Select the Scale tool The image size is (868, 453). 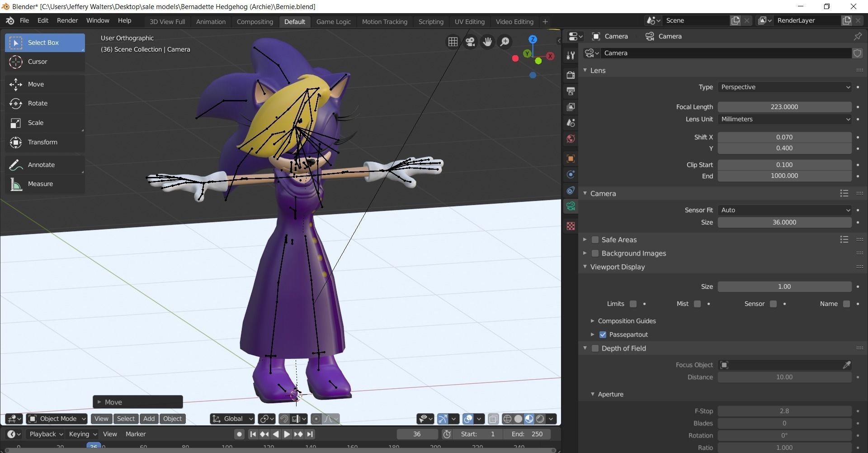[x=45, y=123]
